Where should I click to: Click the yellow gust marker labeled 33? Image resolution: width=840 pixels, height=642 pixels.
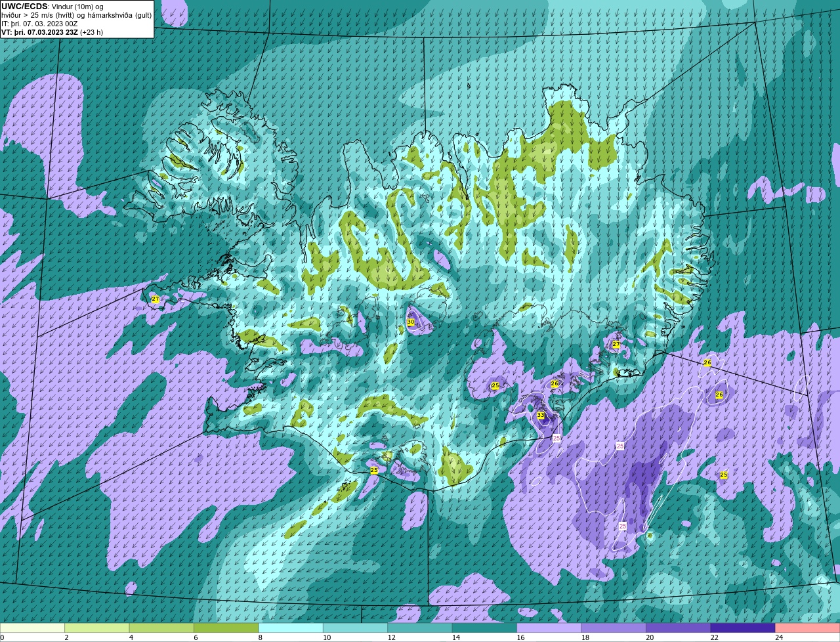click(541, 415)
